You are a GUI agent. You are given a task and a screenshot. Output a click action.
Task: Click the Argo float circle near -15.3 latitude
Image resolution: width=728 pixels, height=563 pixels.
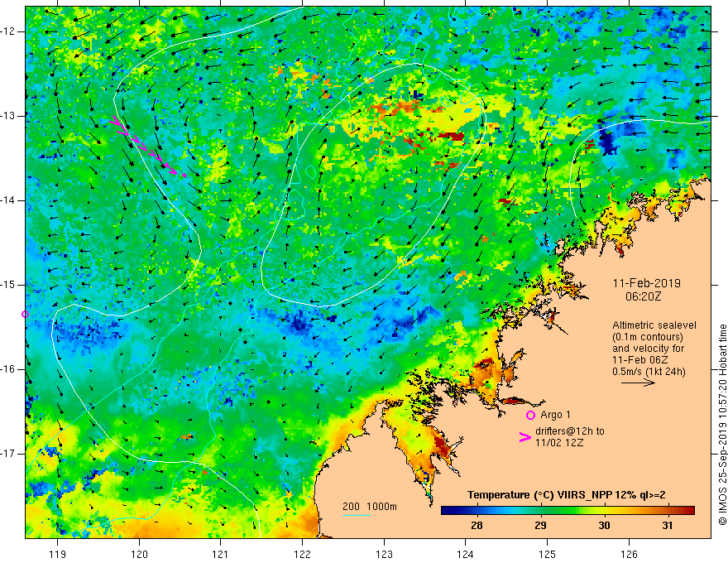click(26, 315)
